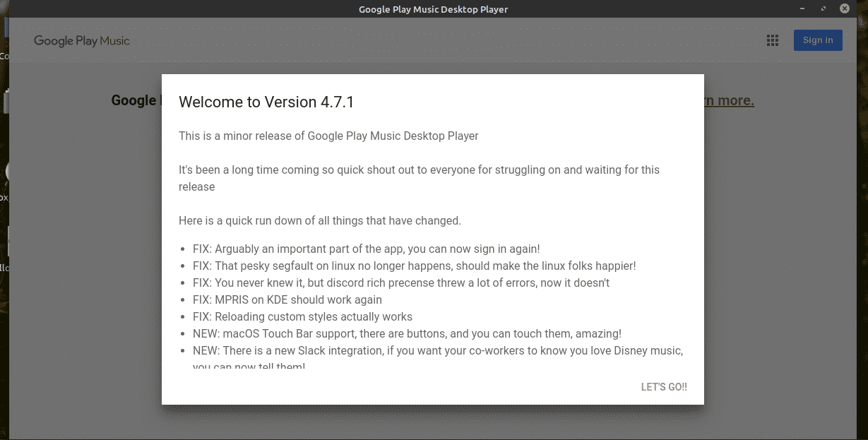This screenshot has width=868, height=440.
Task: Click the 'This is a minor release' paragraph
Action: [328, 136]
